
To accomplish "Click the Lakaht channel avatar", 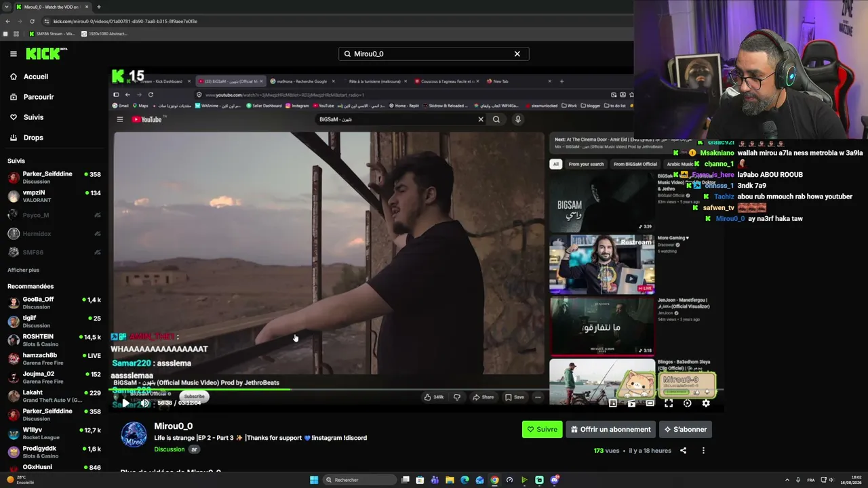I will tap(14, 396).
